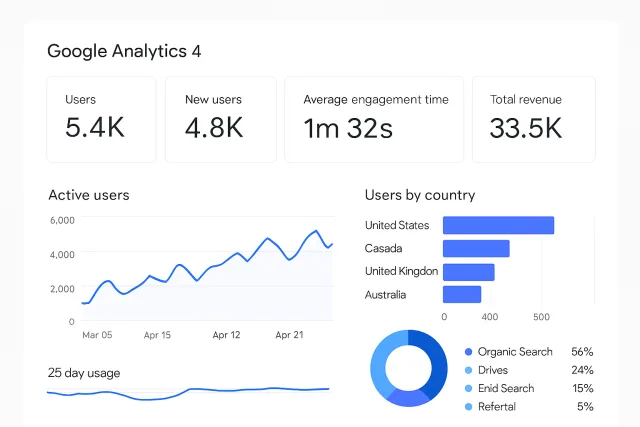
Task: Select the Refertal legend label
Action: coord(497,407)
